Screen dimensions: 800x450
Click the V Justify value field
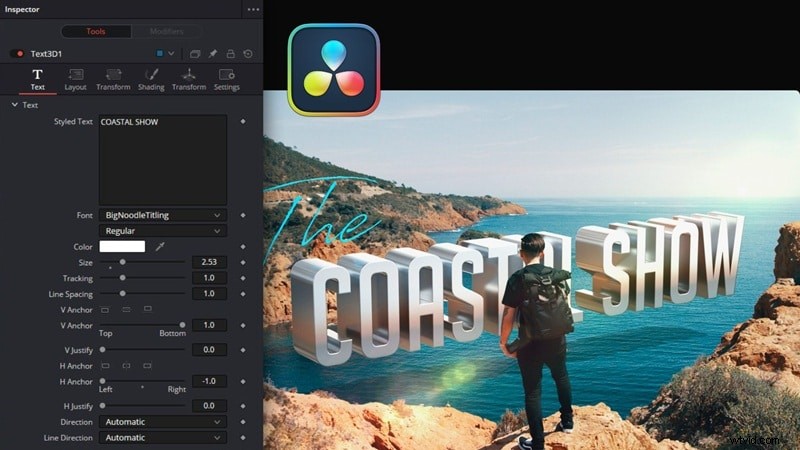click(x=209, y=350)
